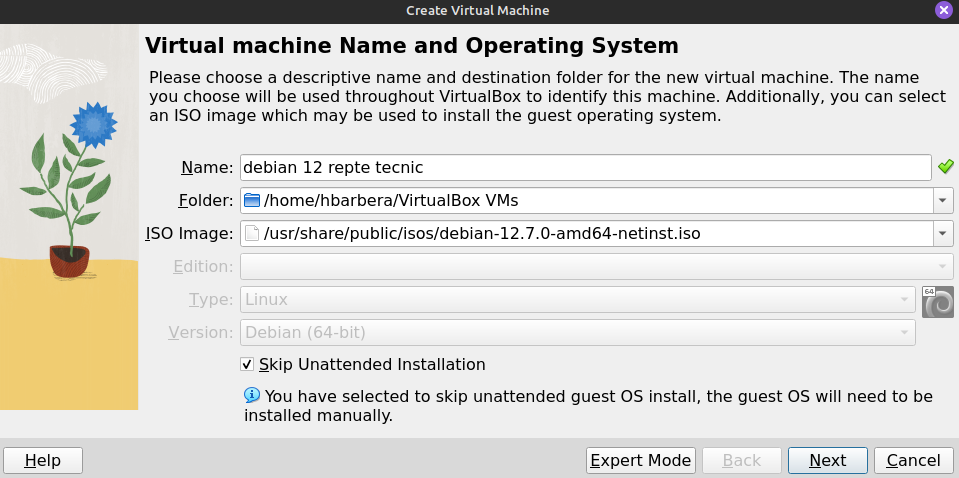Open the Folder dropdown arrow
The image size is (959, 478).
pyautogui.click(x=942, y=200)
